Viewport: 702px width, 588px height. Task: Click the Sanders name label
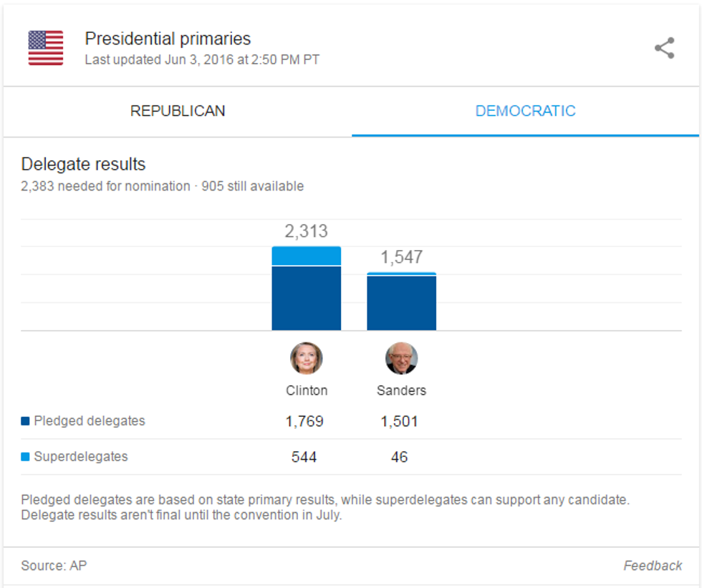tap(401, 390)
